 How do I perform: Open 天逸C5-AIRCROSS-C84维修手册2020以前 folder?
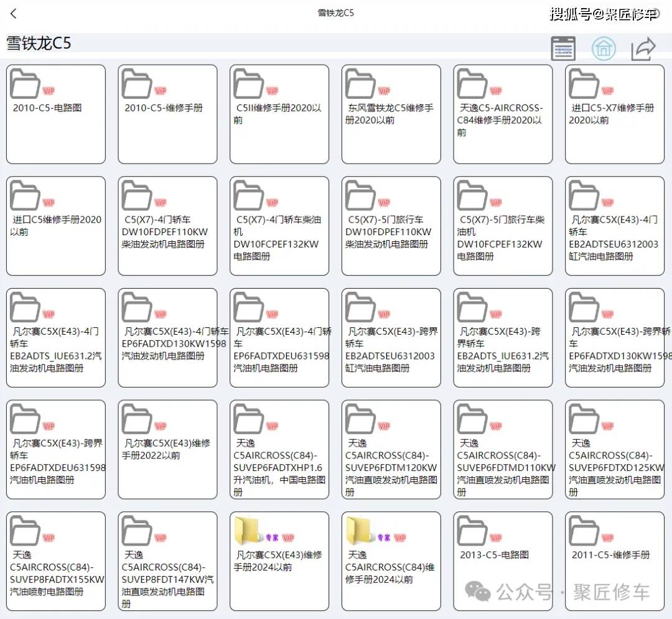[503, 114]
